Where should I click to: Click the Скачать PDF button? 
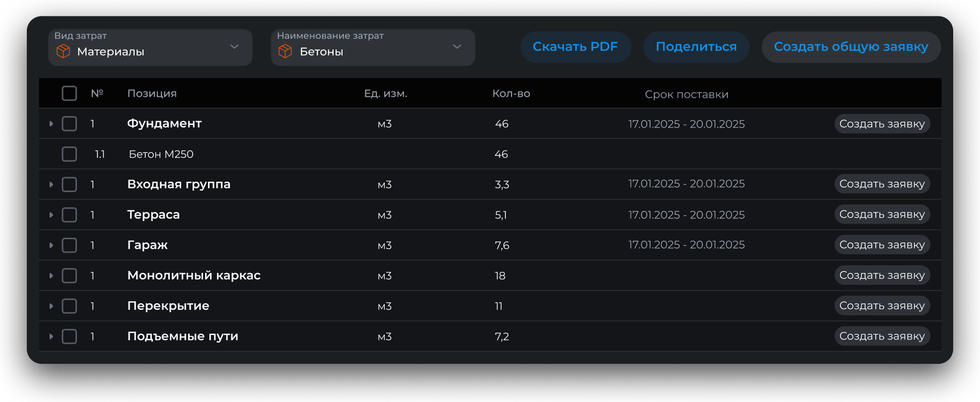[575, 47]
